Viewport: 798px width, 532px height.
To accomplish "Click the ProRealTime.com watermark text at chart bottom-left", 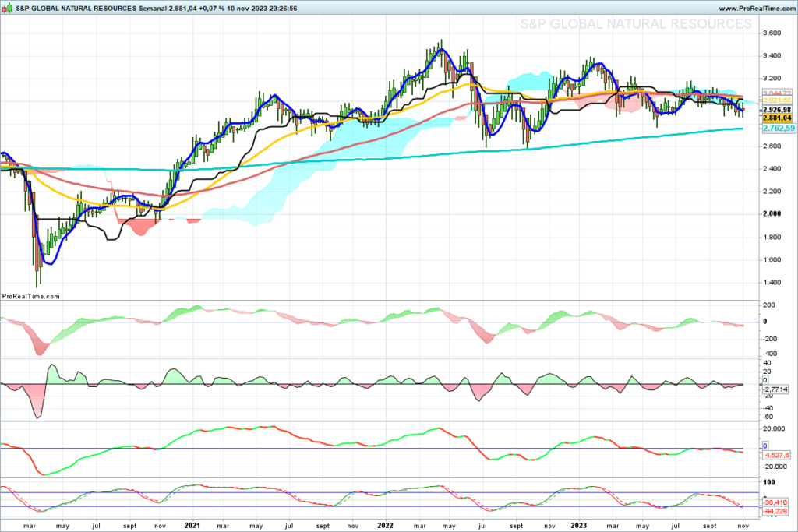I will tap(31, 297).
